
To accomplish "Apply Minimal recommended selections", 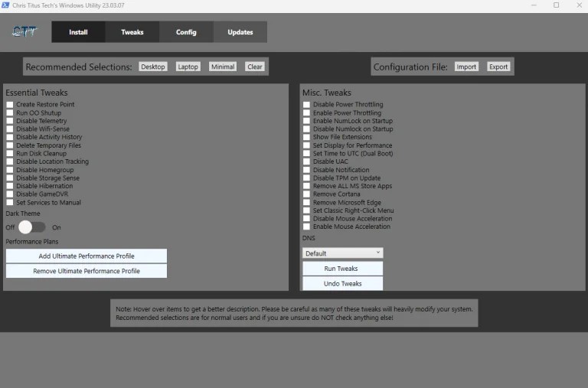I will [223, 67].
